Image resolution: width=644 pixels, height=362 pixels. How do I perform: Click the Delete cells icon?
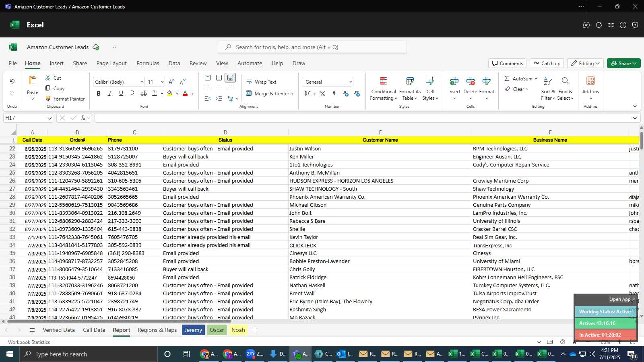pos(470,81)
